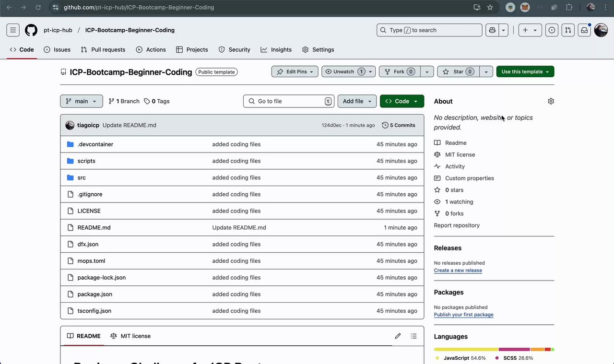This screenshot has height=364, width=614.
Task: Open the green Code dropdown
Action: (402, 101)
